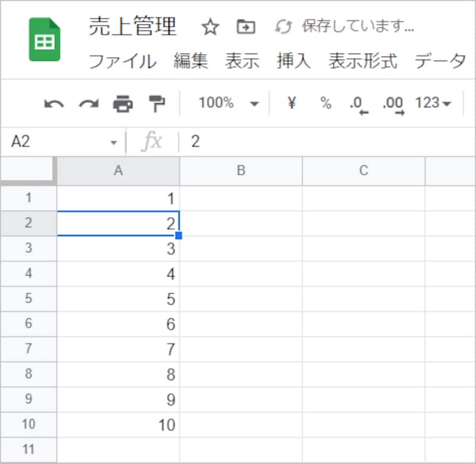Expand the name box dropdown arrow
476x464 pixels.
114,142
